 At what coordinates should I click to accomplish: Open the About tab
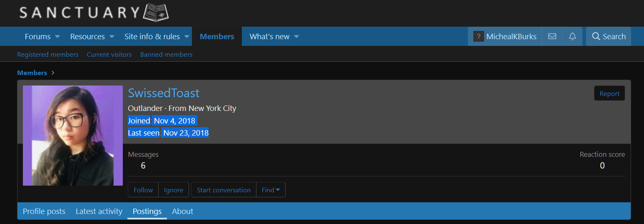coord(182,211)
